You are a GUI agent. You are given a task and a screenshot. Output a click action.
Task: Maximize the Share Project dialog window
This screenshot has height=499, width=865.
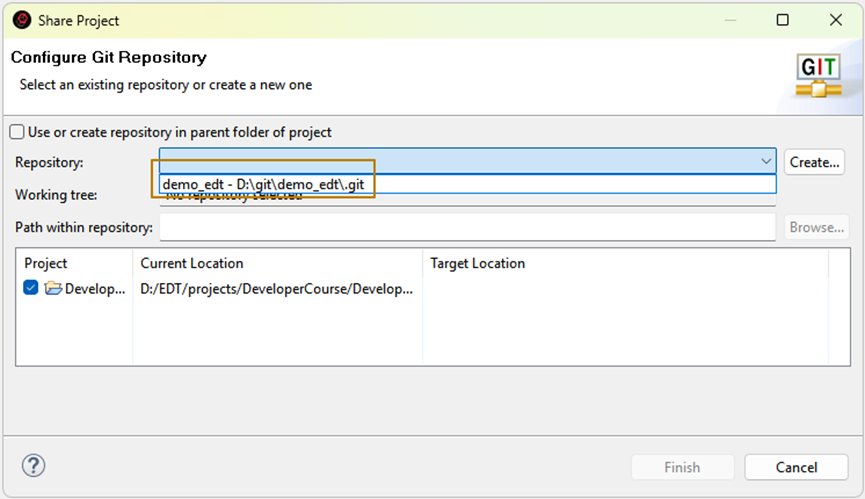pyautogui.click(x=783, y=20)
